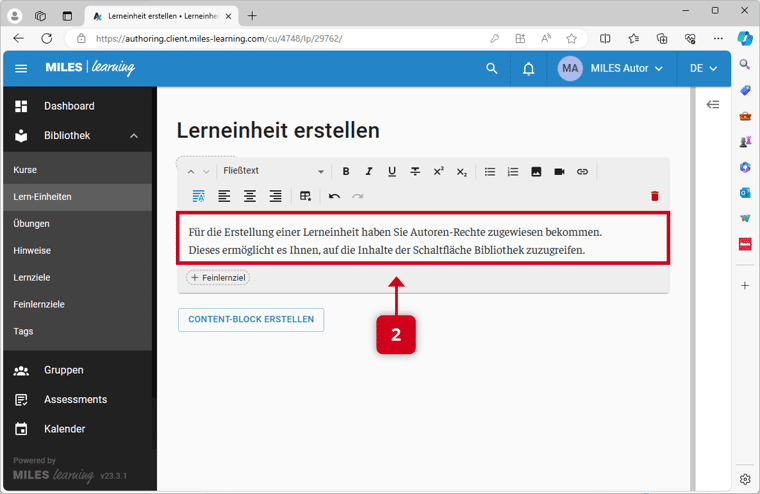This screenshot has width=760, height=494.
Task: Open the MILES Autor user menu
Action: pos(611,69)
